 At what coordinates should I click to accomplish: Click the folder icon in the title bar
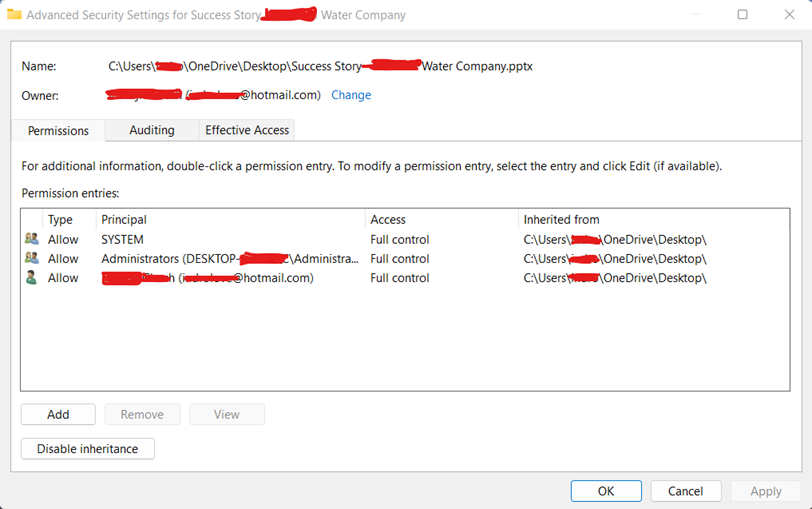click(x=14, y=15)
